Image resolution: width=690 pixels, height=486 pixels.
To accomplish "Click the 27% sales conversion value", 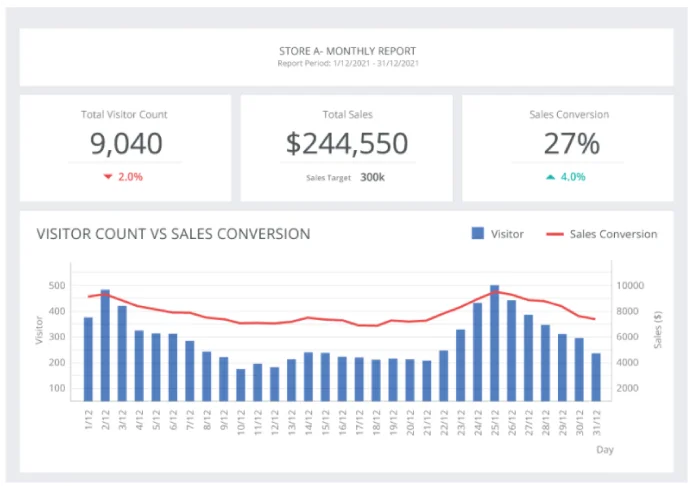I will (x=572, y=144).
